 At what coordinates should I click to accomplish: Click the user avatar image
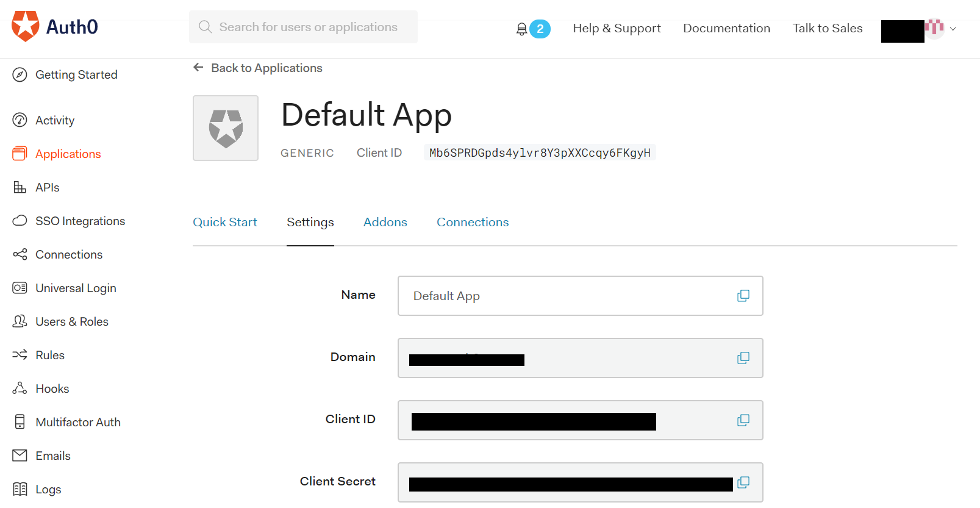[934, 27]
